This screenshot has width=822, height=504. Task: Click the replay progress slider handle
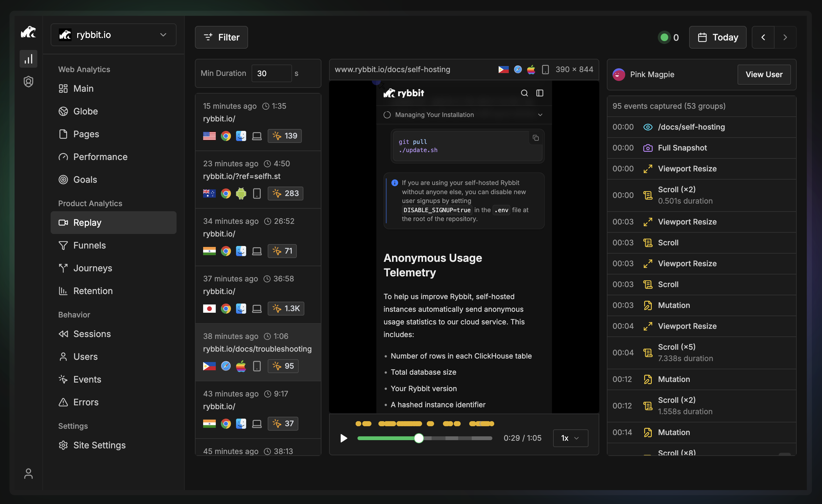tap(419, 438)
